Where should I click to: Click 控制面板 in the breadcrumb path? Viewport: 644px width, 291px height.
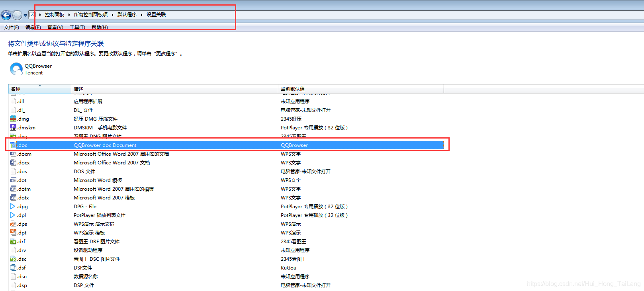(x=55, y=15)
